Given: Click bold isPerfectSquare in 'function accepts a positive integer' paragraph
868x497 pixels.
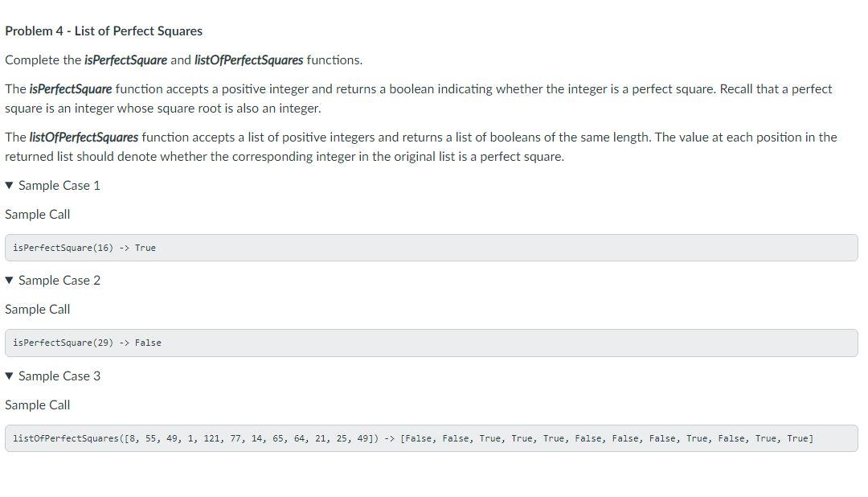Looking at the screenshot, I should 71,89.
